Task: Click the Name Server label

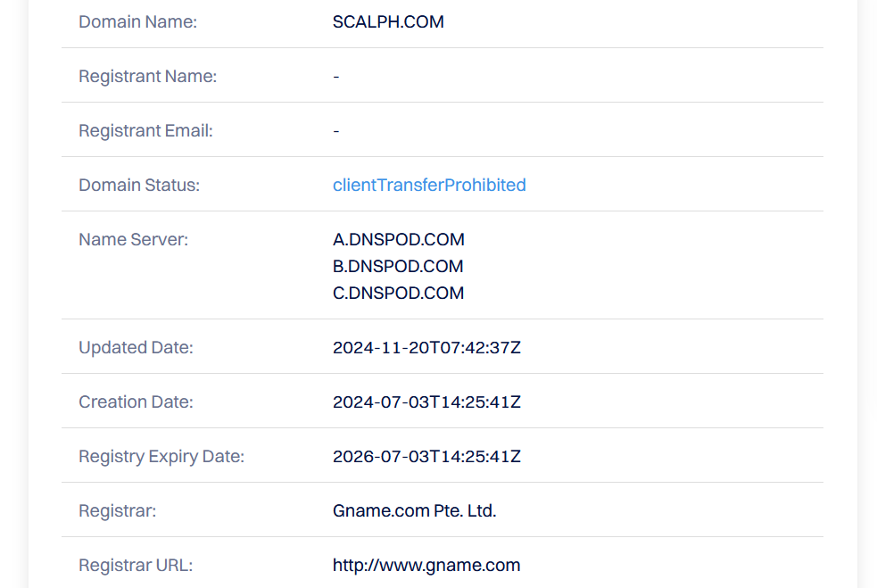Action: point(133,239)
